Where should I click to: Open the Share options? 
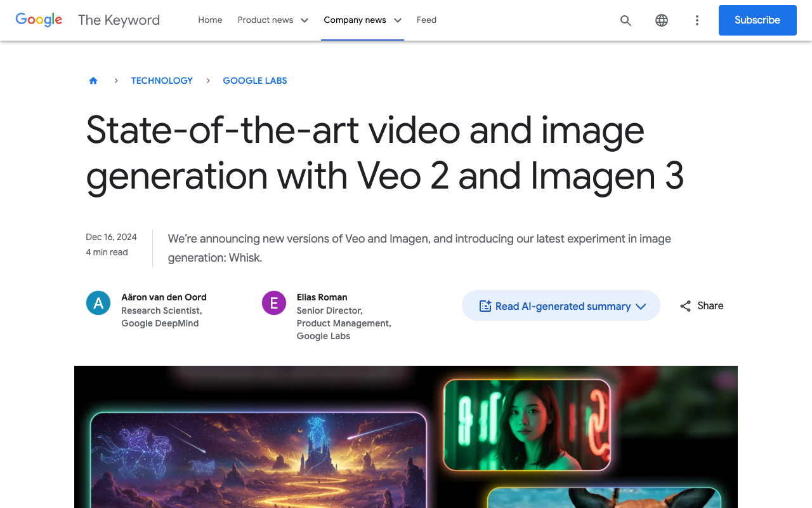tap(701, 305)
